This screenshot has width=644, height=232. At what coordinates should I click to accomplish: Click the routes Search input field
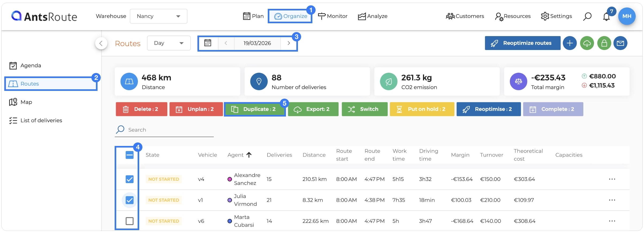(164, 130)
